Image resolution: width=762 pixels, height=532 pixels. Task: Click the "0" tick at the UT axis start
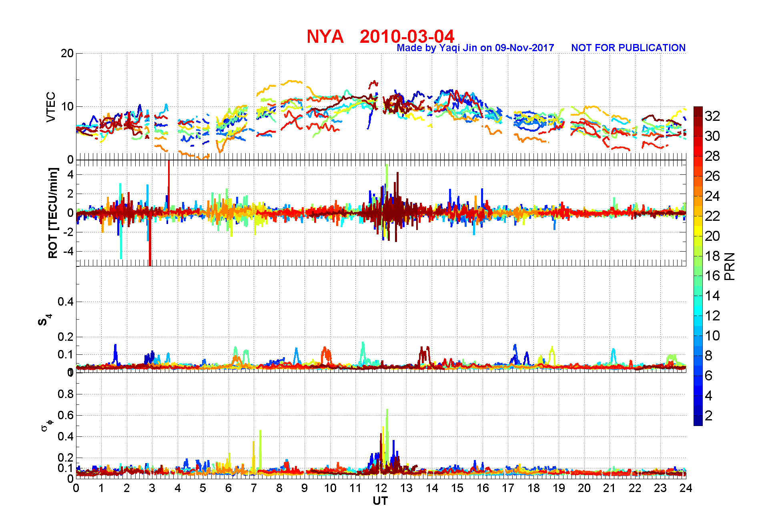point(76,488)
